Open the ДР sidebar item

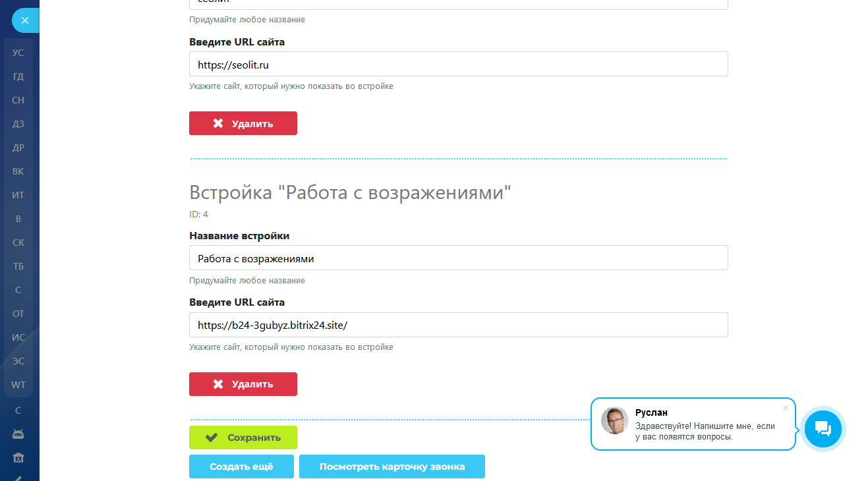(x=18, y=148)
